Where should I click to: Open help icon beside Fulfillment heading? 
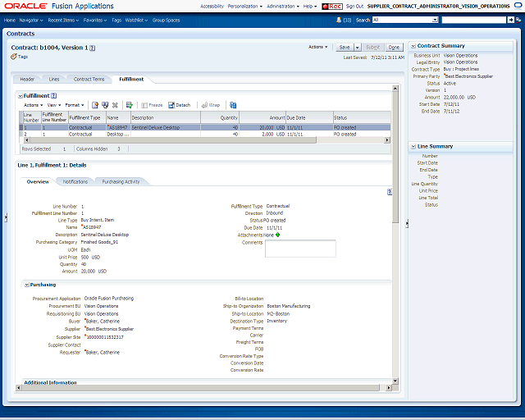coord(53,96)
